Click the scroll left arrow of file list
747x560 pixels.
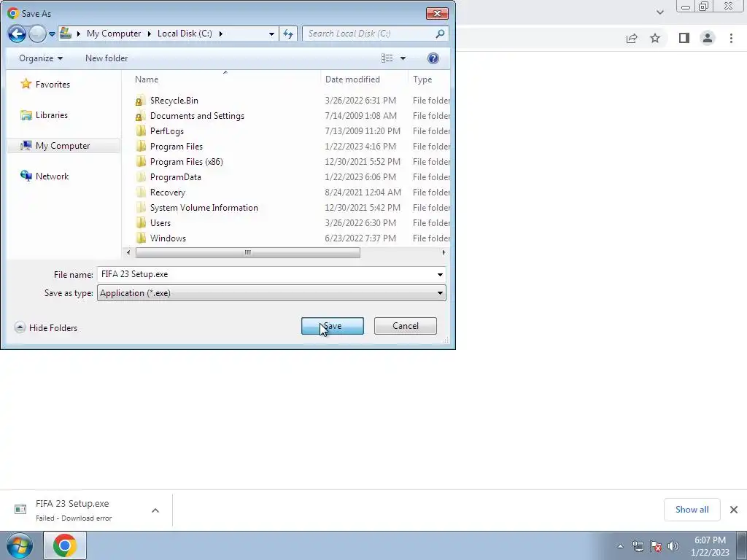pos(128,252)
